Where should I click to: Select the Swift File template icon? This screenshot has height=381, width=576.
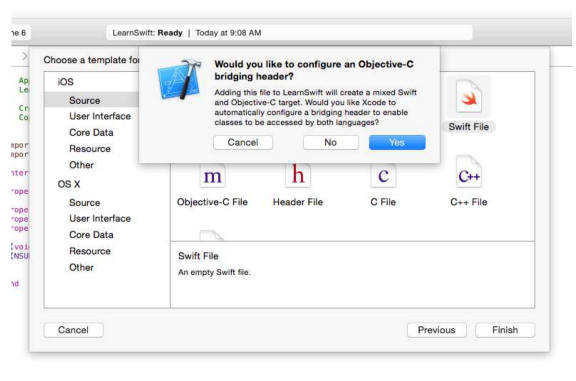[469, 97]
